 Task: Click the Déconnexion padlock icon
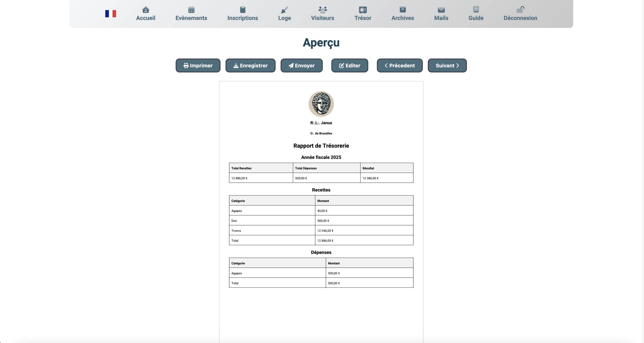pyautogui.click(x=520, y=10)
